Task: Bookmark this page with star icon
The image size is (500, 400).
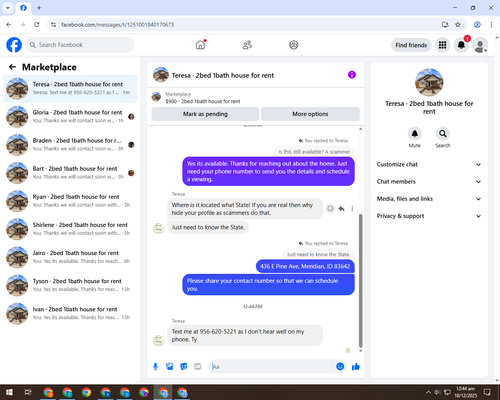Action: [458, 25]
